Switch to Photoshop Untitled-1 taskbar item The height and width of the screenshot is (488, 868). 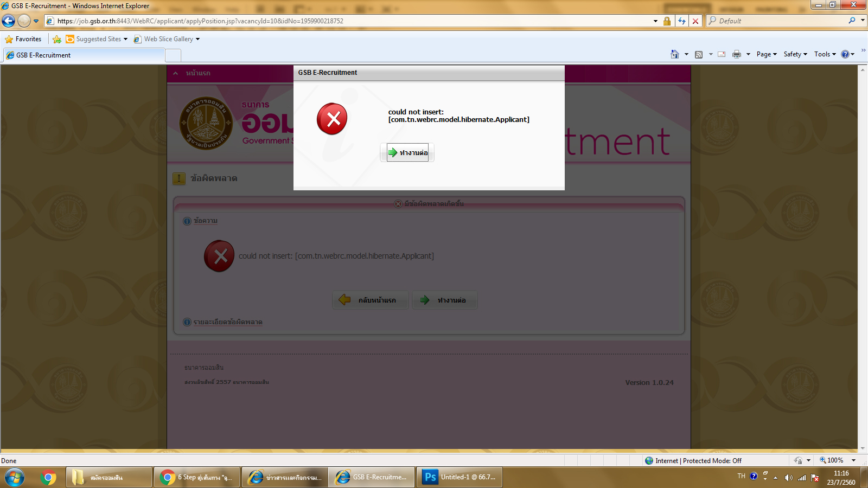pos(459,477)
